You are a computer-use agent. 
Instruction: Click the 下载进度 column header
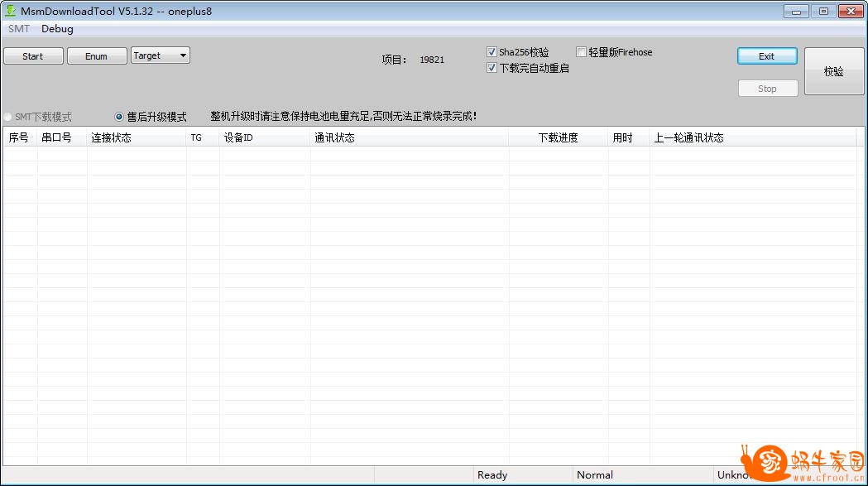pyautogui.click(x=558, y=137)
